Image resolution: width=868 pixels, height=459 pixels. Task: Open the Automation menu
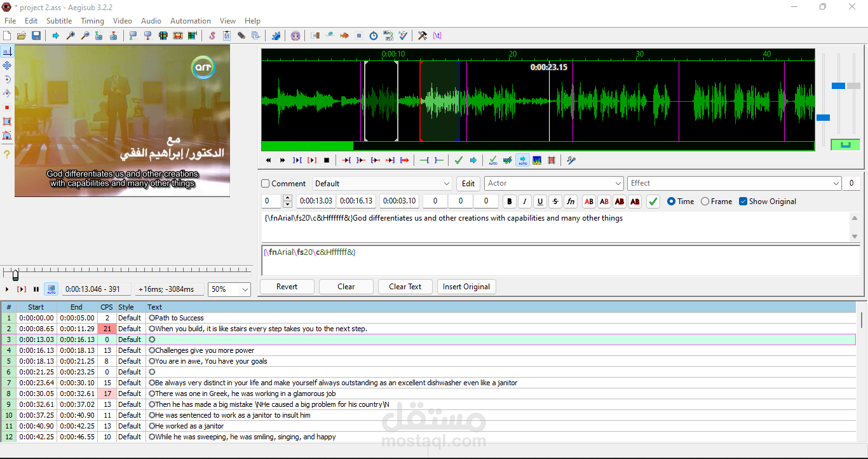191,21
